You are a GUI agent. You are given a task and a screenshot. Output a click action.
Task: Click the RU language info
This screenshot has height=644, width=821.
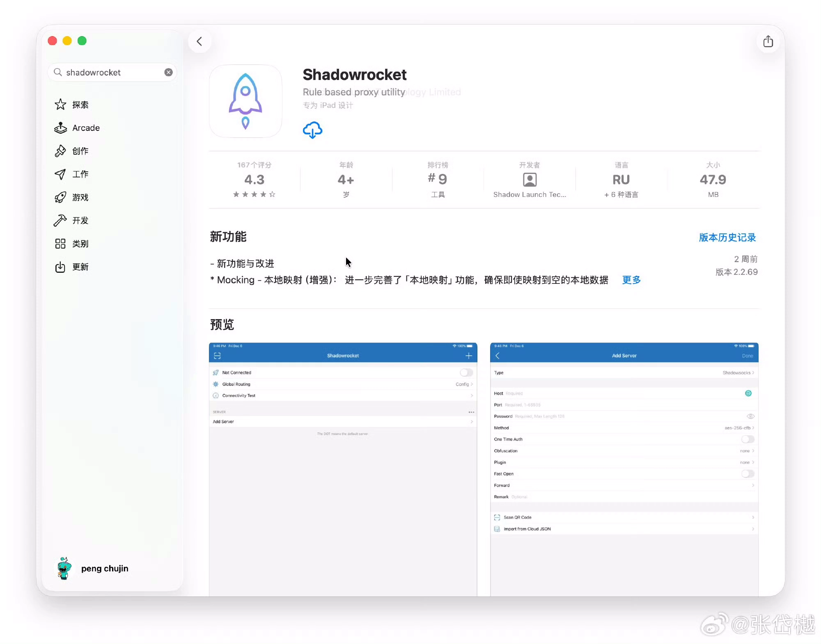621,180
